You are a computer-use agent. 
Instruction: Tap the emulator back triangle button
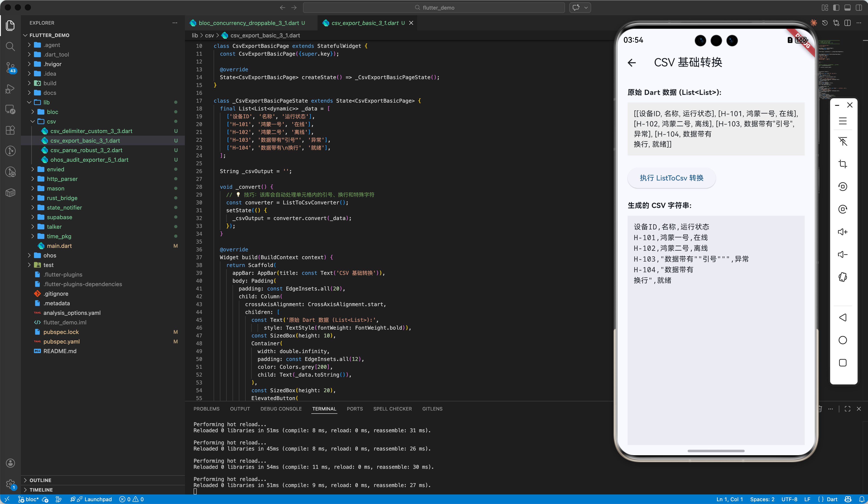point(843,317)
